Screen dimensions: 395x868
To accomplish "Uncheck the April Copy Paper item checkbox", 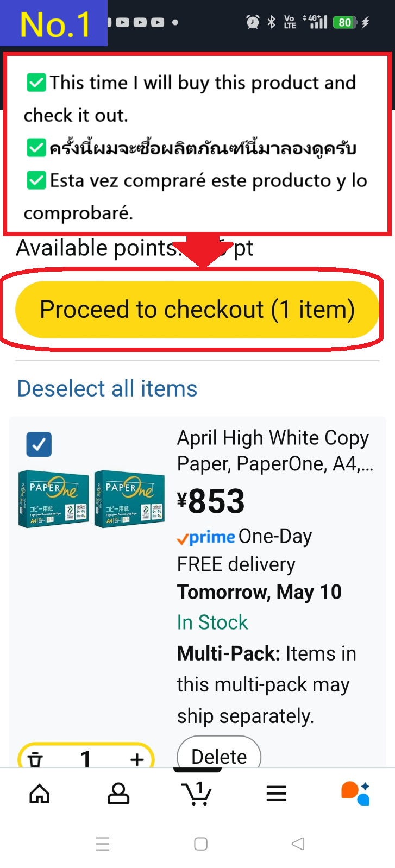I will pos(38,444).
